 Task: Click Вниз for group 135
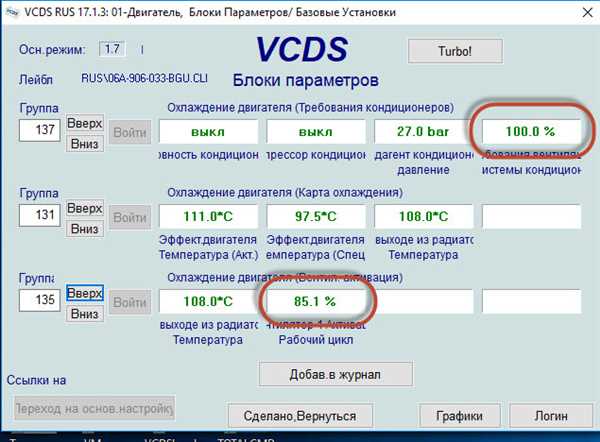(85, 314)
